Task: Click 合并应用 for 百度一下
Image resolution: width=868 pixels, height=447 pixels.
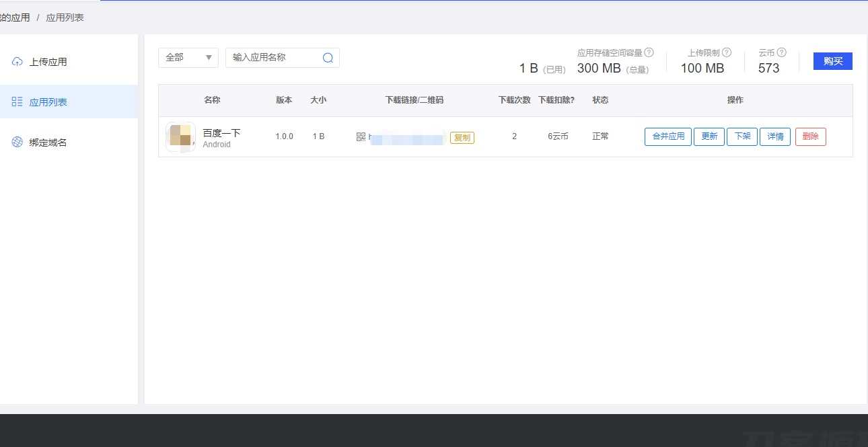Action: [668, 136]
